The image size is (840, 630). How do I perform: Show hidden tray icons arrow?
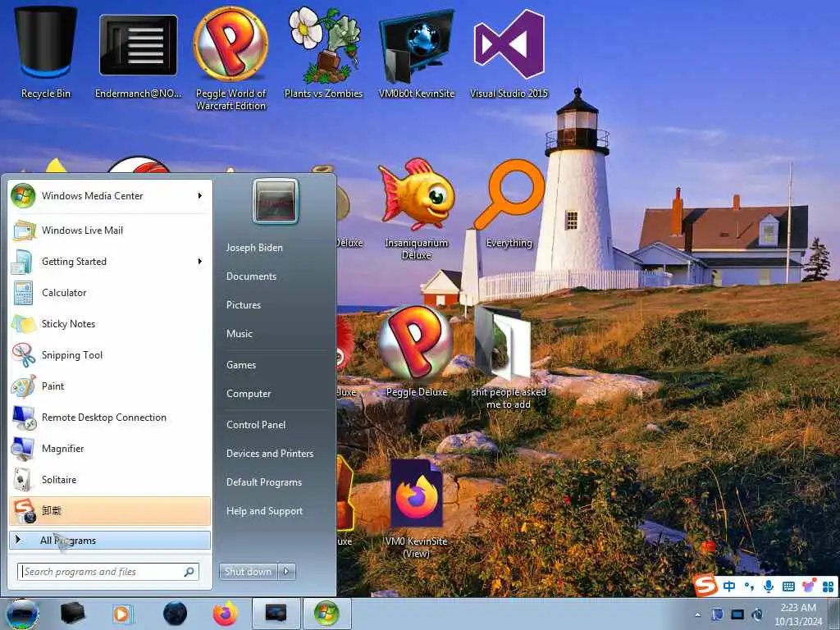[697, 614]
